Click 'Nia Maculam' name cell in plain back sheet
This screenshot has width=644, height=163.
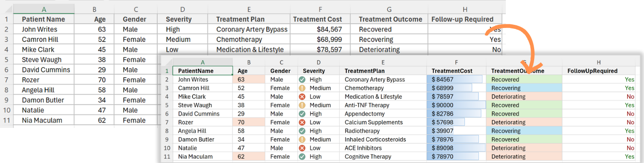click(43, 120)
